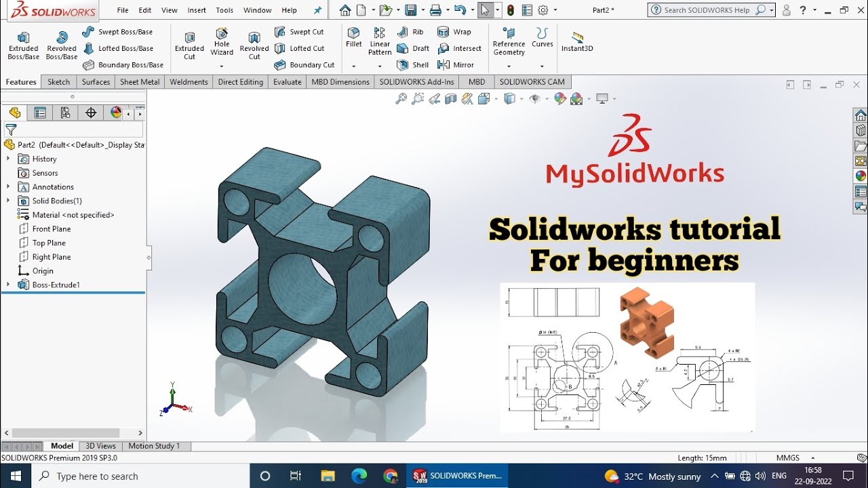
Task: Select the Extruded Cut tool
Action: [x=189, y=45]
